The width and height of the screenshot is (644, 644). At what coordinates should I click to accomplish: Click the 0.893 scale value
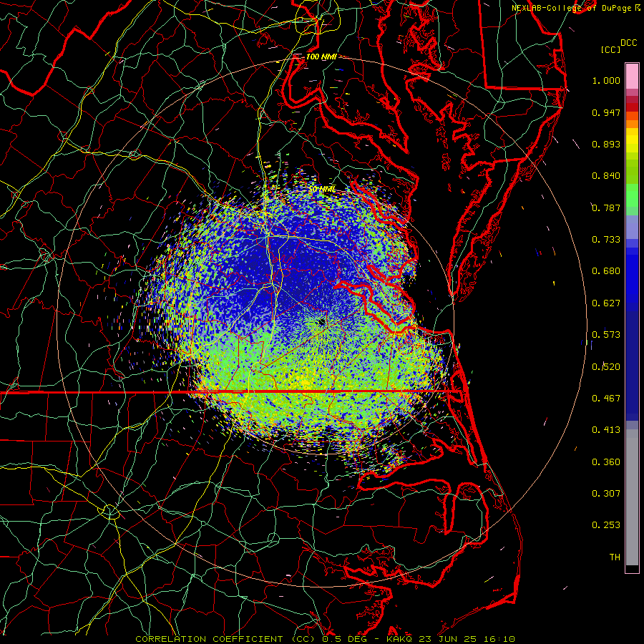(x=606, y=144)
